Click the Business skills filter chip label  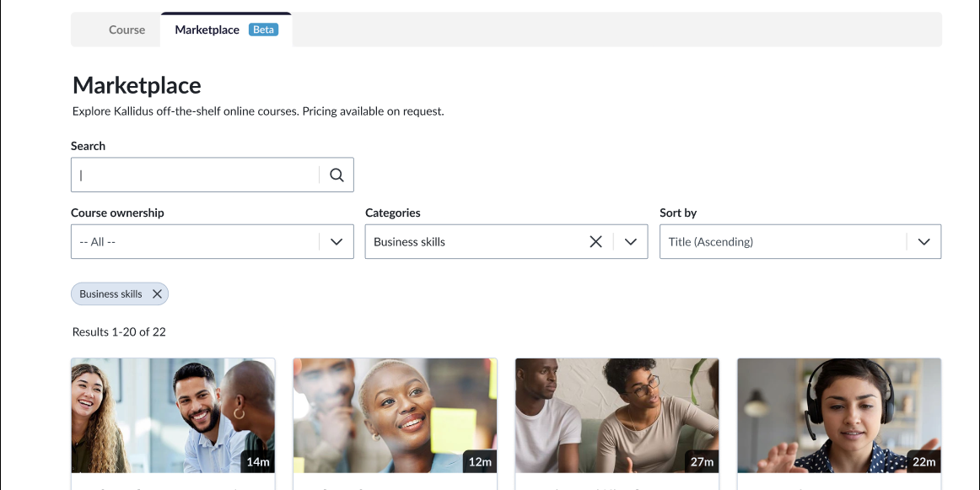110,293
